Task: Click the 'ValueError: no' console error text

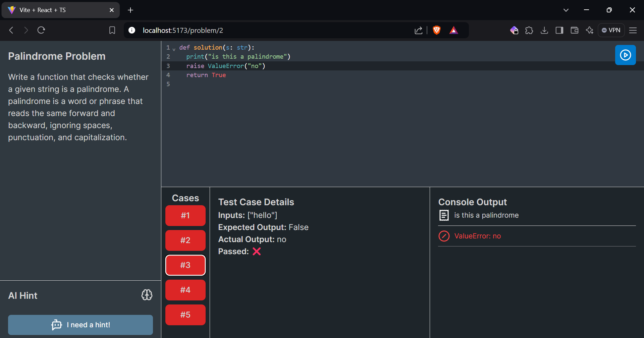Action: click(478, 236)
